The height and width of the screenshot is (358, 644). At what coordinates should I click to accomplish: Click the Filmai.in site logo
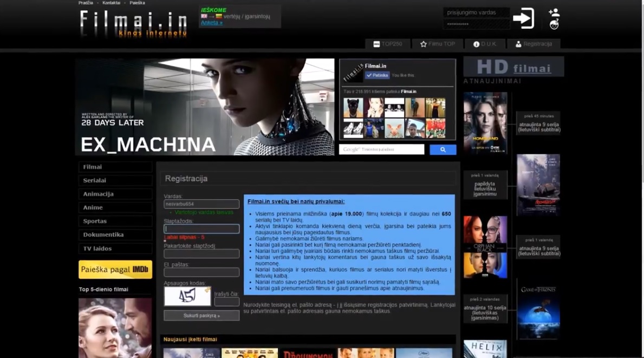coord(133,24)
